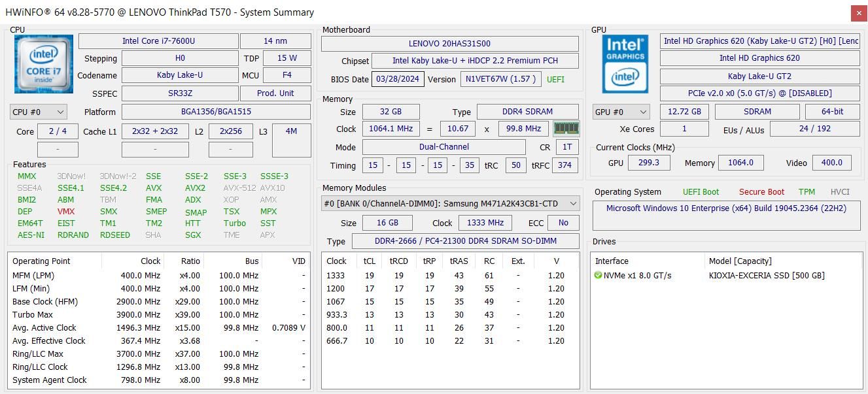Expand the Samsung memory module selection dropdown
The height and width of the screenshot is (394, 868).
(x=451, y=203)
